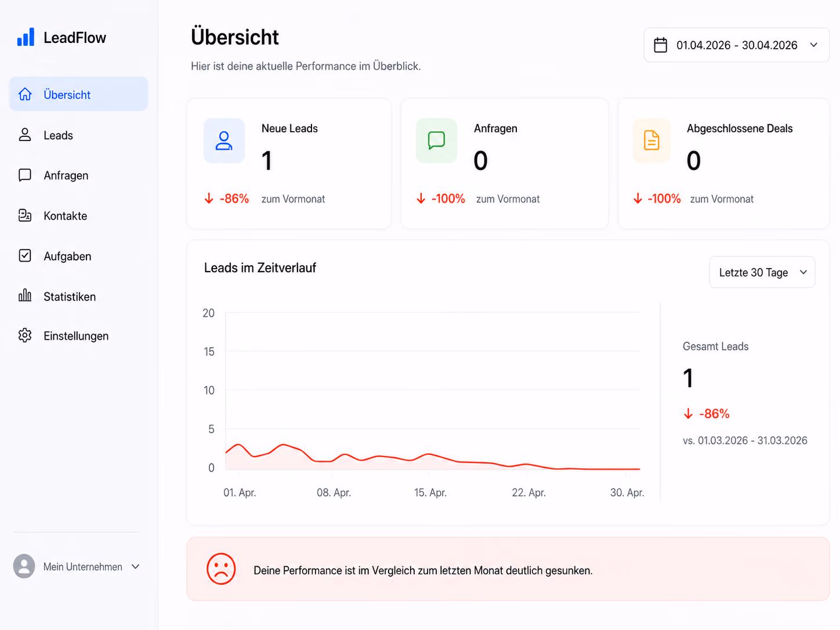Click the Mein Unternehmen label

point(83,567)
